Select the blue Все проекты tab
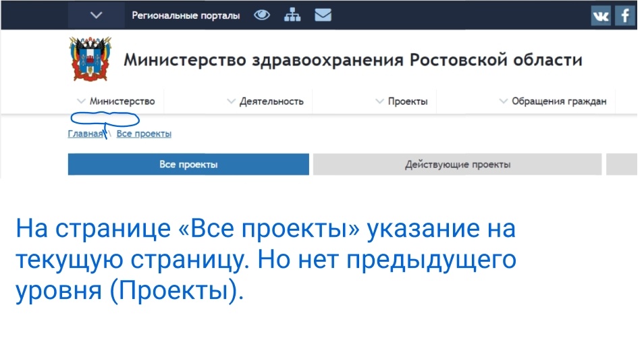The image size is (644, 357). point(188,164)
